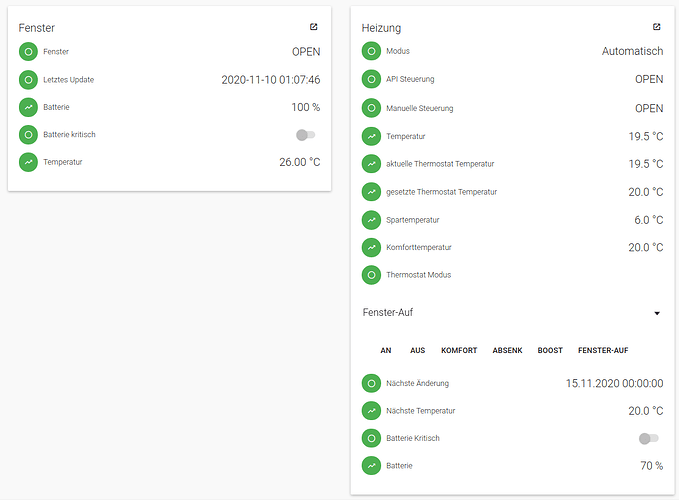Viewport: 679px width, 500px height.
Task: Click the Spartemperatur label
Action: coord(413,220)
